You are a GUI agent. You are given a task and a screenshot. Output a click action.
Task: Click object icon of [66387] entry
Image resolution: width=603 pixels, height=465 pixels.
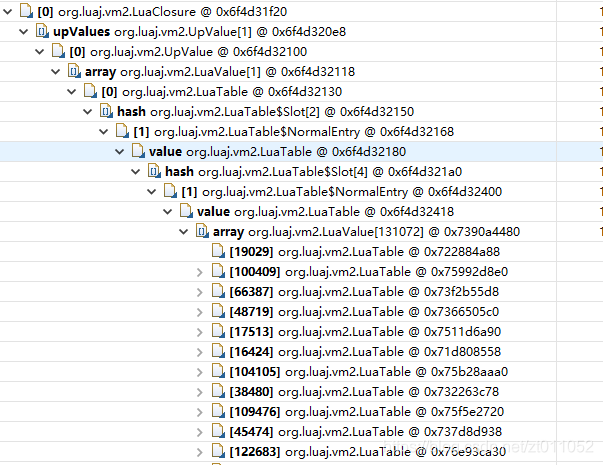pyautogui.click(x=218, y=291)
